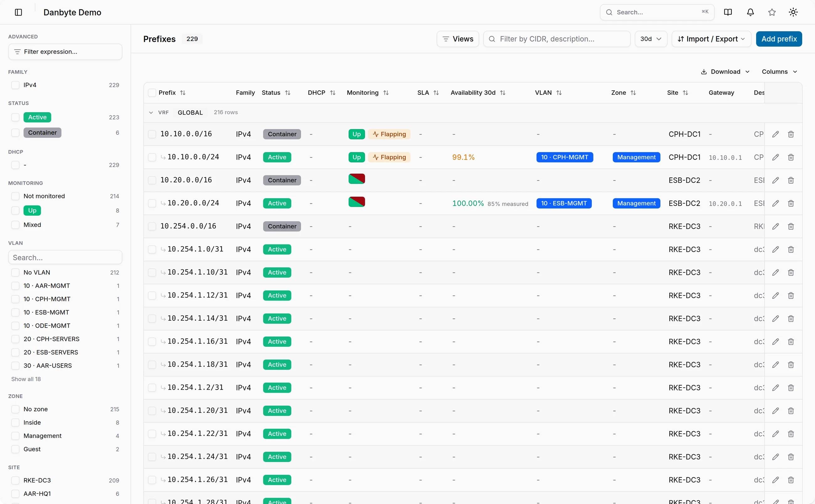Click the mixed monitoring swatch on 10.20.0.0/16
The image size is (815, 504).
[357, 179]
